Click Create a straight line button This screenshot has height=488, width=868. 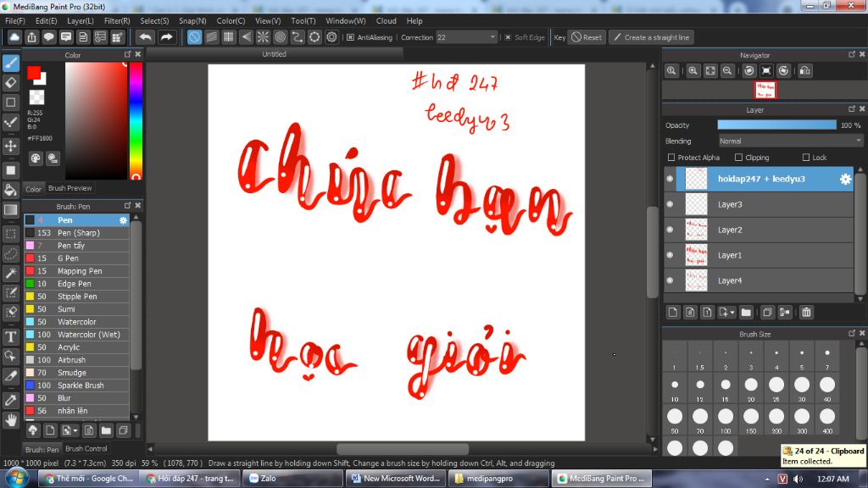[652, 37]
